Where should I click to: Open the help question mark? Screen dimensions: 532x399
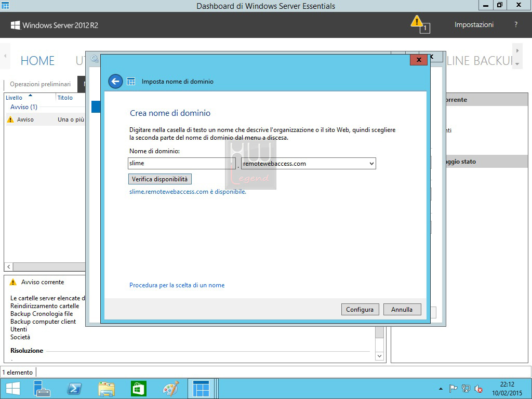click(516, 24)
